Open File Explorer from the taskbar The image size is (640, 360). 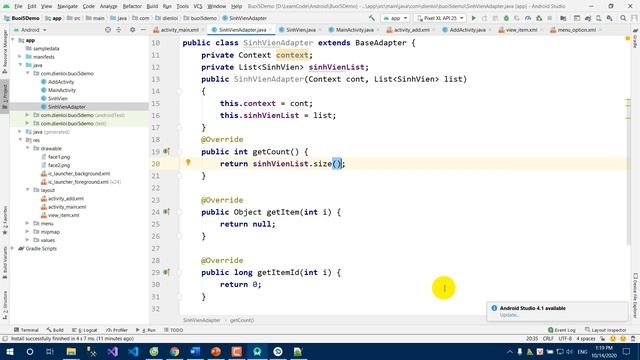71,351
